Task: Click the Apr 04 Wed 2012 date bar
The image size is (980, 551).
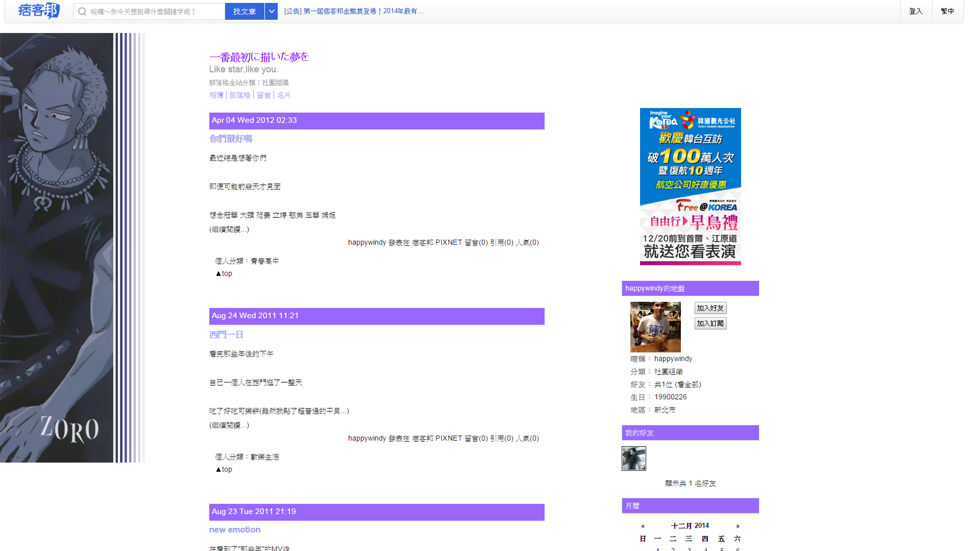Action: tap(377, 121)
